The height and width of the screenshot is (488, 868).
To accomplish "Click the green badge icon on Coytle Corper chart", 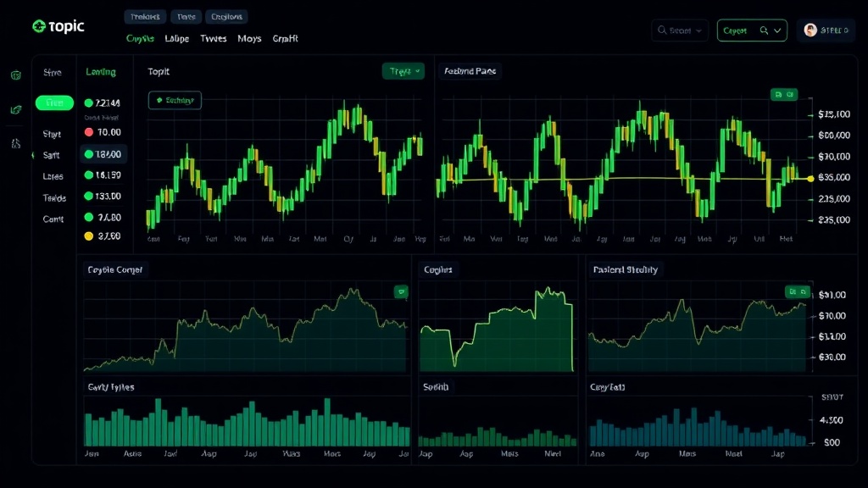I will [x=401, y=291].
